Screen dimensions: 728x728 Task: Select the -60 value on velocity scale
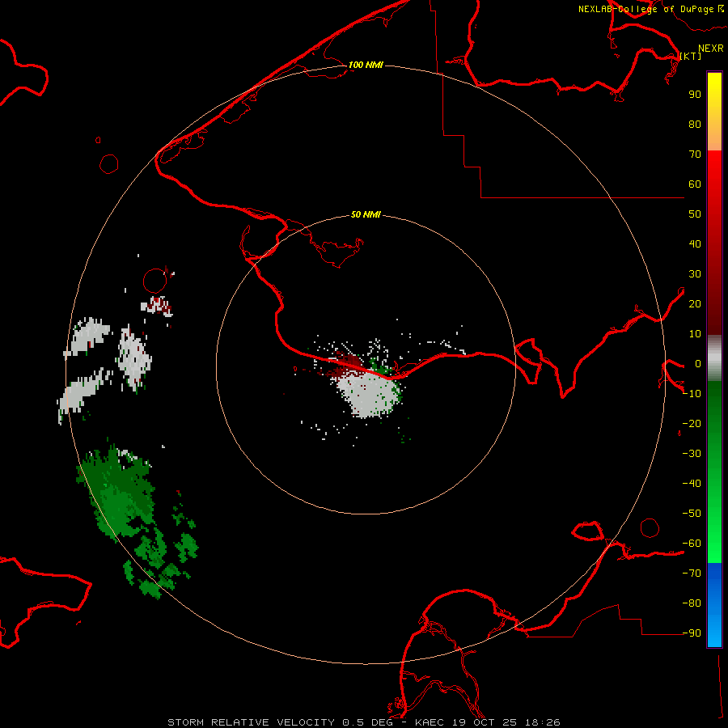point(692,544)
